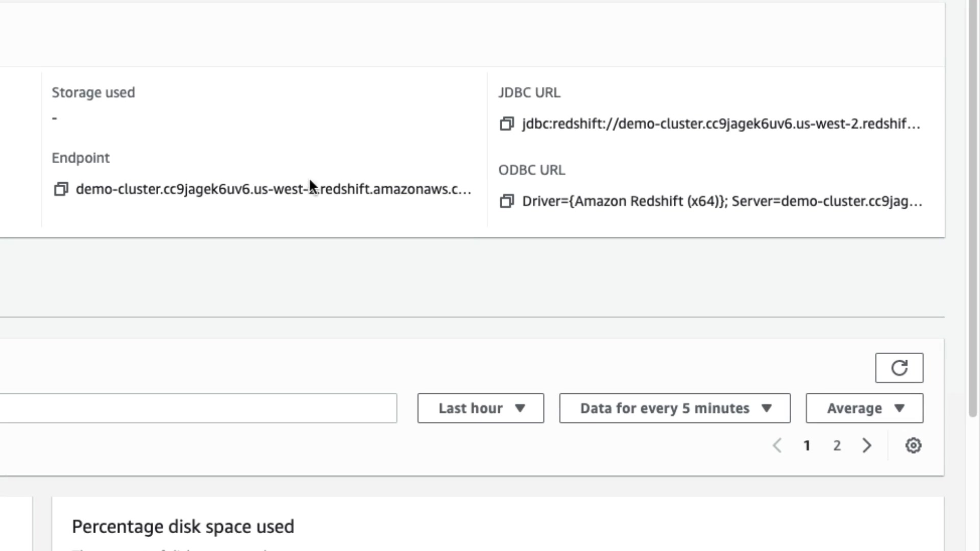This screenshot has width=980, height=551.
Task: Copy the Endpoint address with its copy icon
Action: point(61,189)
